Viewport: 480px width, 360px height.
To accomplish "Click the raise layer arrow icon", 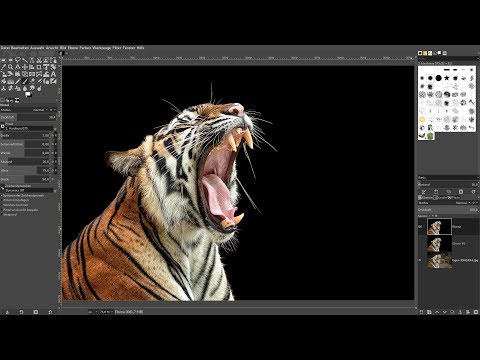I will (437, 312).
